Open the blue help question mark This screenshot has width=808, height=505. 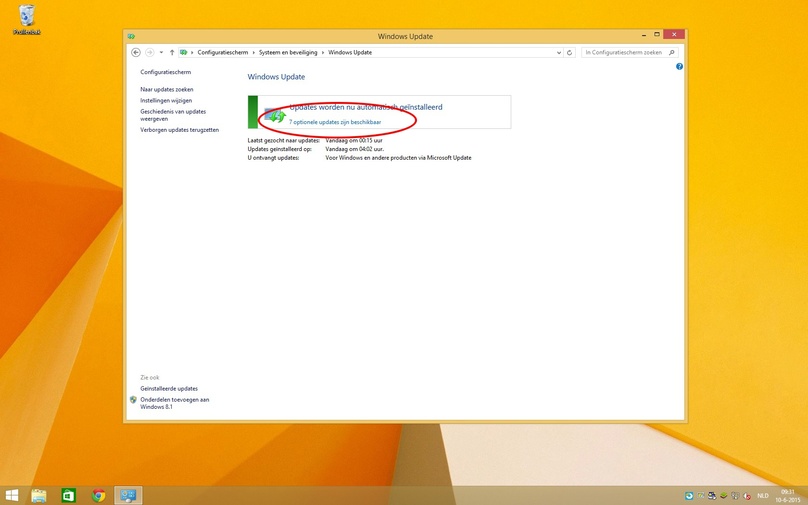pos(679,66)
